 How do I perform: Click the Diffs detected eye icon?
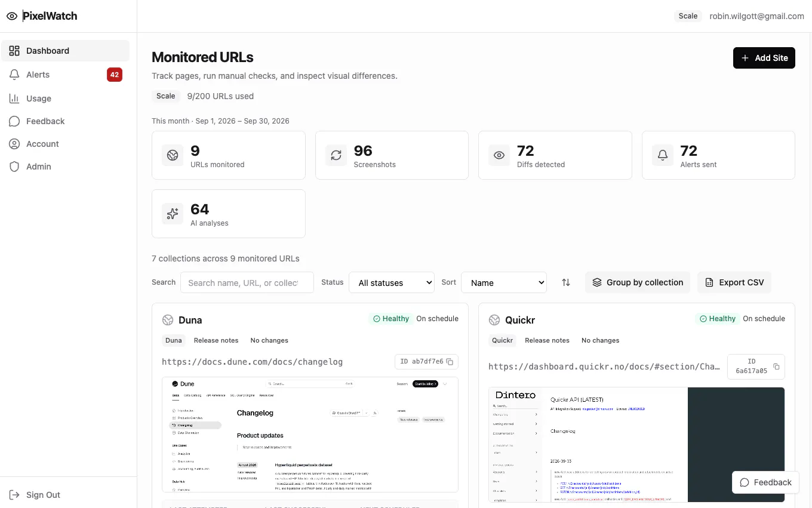pyautogui.click(x=499, y=155)
